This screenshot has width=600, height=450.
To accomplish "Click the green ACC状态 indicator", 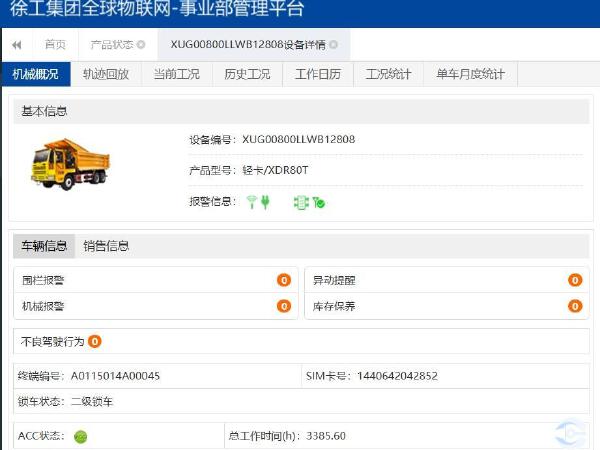I will 80,437.
